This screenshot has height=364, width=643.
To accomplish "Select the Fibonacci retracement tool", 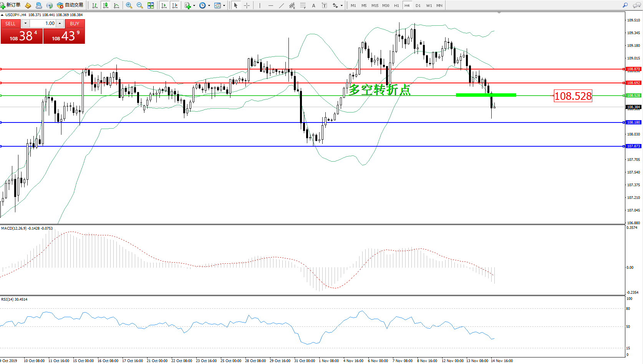I will pos(303,5).
